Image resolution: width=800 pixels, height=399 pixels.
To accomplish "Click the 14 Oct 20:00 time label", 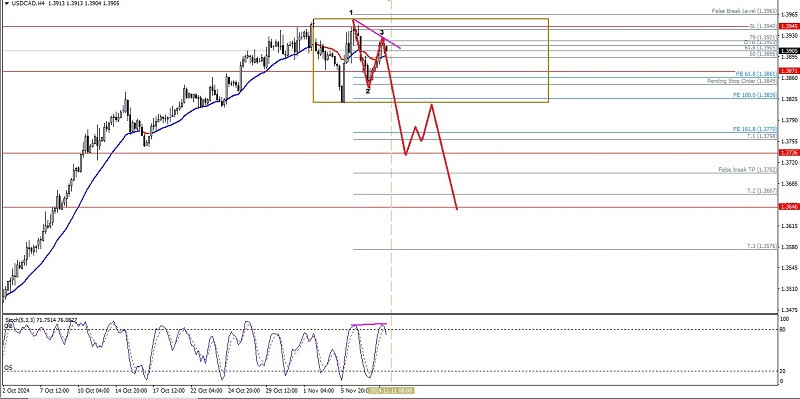I will (x=130, y=390).
